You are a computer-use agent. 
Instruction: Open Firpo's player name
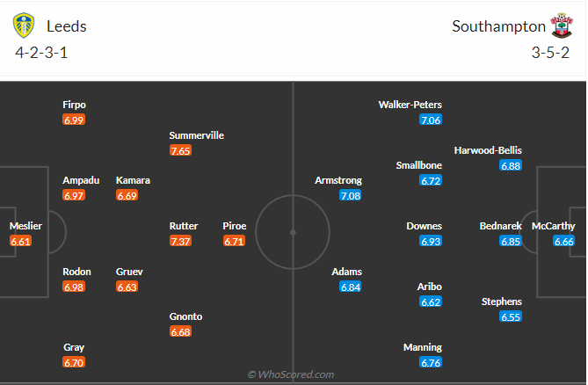pos(75,105)
